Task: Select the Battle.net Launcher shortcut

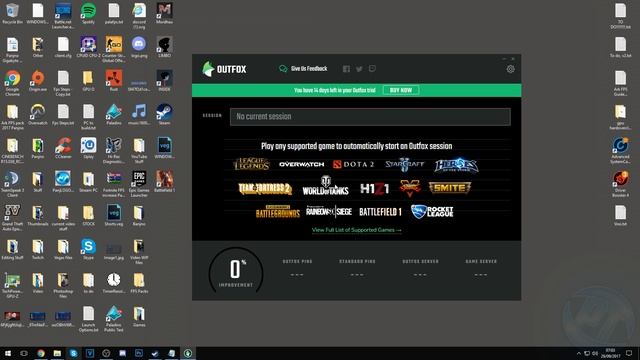Action: tap(63, 16)
